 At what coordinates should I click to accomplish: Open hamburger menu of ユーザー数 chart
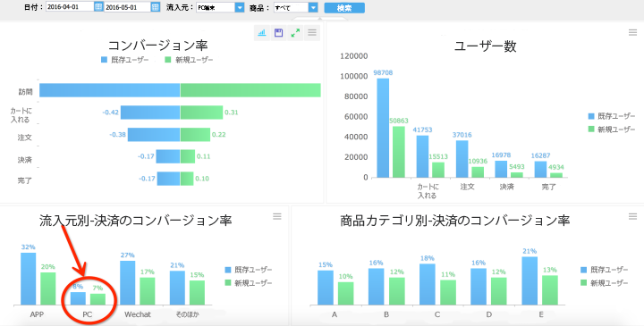(x=632, y=32)
